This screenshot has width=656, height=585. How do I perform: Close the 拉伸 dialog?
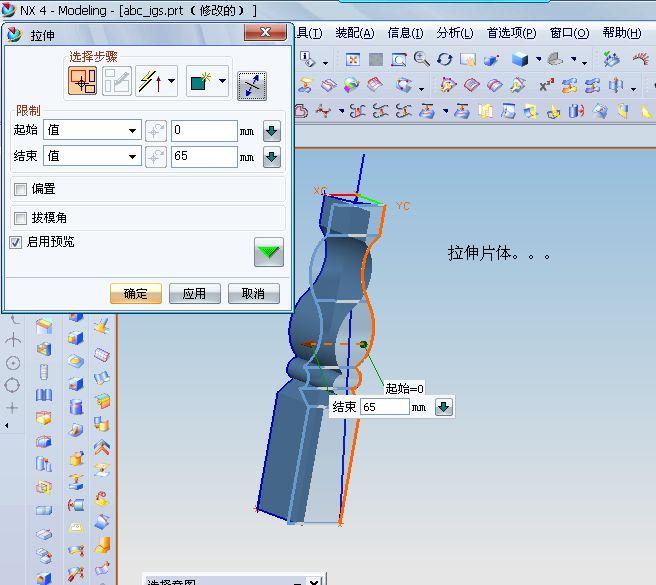(x=265, y=32)
